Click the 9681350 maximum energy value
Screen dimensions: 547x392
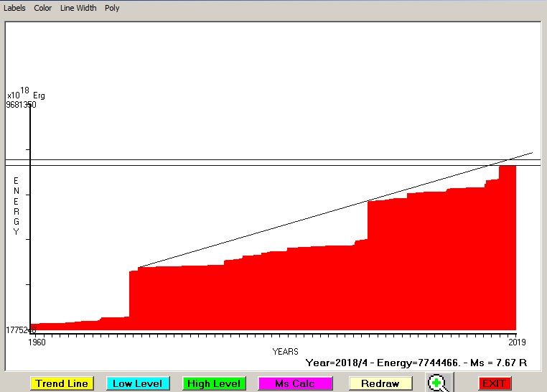(x=21, y=105)
